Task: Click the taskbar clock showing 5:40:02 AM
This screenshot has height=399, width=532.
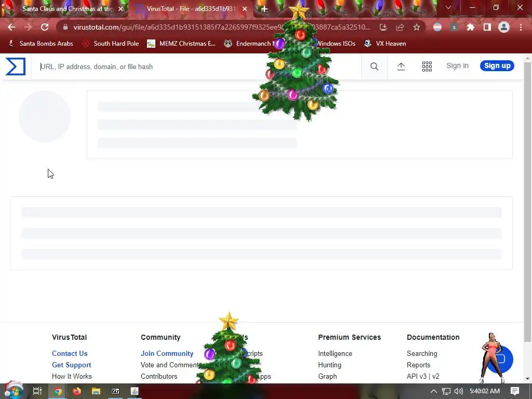Action: tap(485, 391)
